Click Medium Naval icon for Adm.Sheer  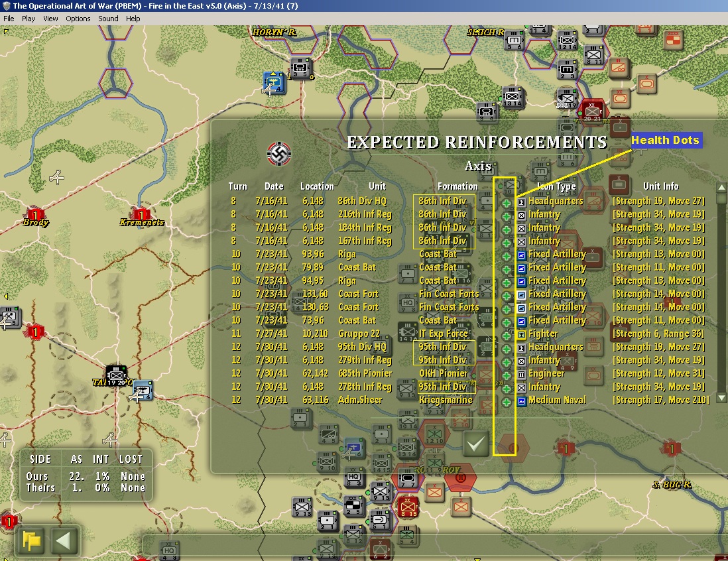coord(521,401)
